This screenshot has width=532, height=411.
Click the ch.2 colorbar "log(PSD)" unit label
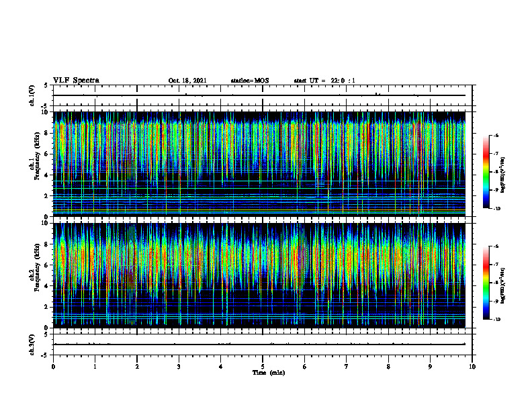(503, 285)
